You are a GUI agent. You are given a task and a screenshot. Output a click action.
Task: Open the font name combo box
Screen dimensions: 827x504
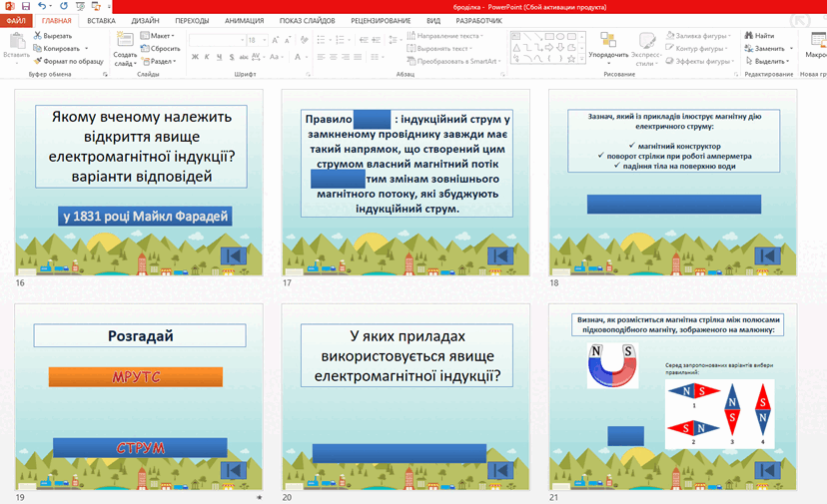(218, 40)
